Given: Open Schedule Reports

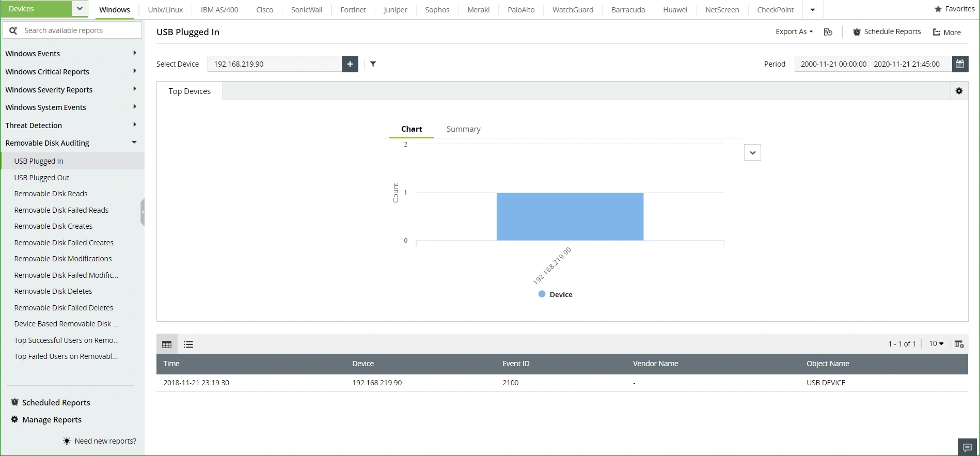Looking at the screenshot, I should tap(887, 32).
